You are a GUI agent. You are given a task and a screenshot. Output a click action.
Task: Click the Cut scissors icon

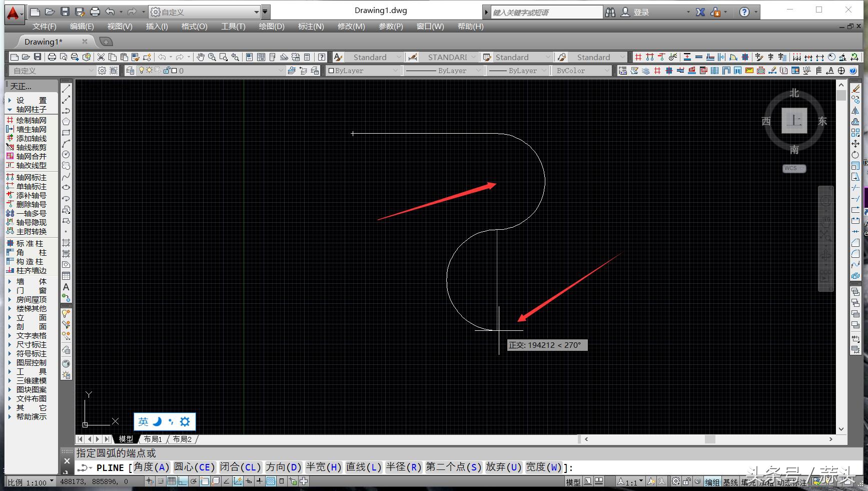pyautogui.click(x=101, y=57)
